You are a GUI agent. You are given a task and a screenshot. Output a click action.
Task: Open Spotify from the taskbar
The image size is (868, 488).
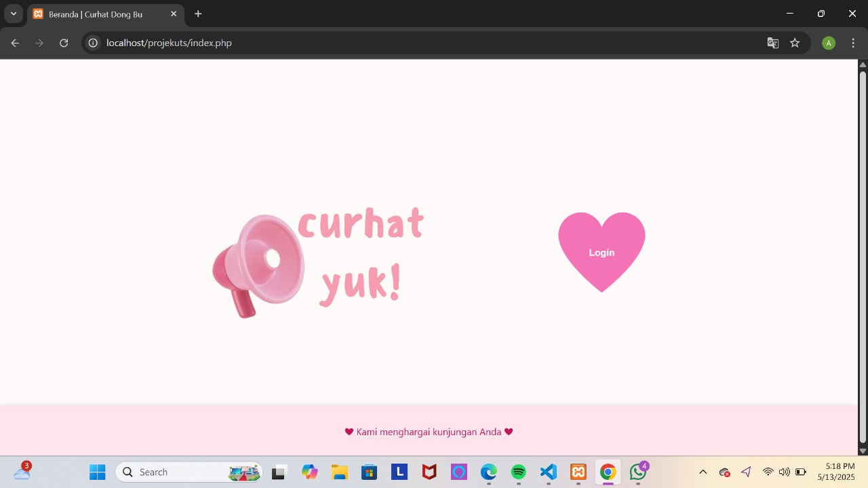[518, 472]
